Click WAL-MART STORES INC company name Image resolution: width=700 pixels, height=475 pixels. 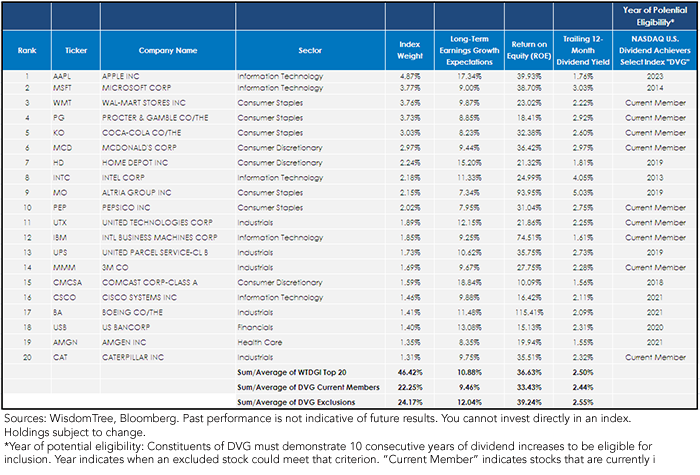pos(144,103)
